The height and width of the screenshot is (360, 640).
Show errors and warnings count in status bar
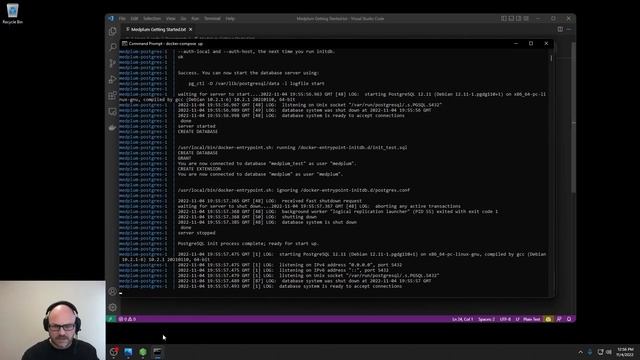coord(127,319)
